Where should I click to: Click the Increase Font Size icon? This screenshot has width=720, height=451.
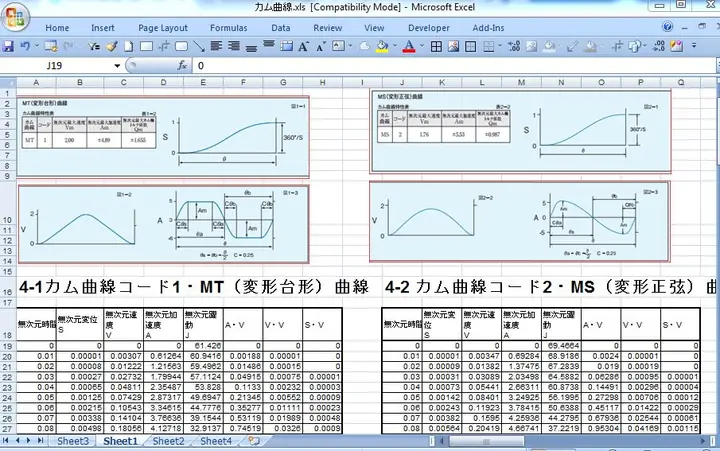pos(303,46)
